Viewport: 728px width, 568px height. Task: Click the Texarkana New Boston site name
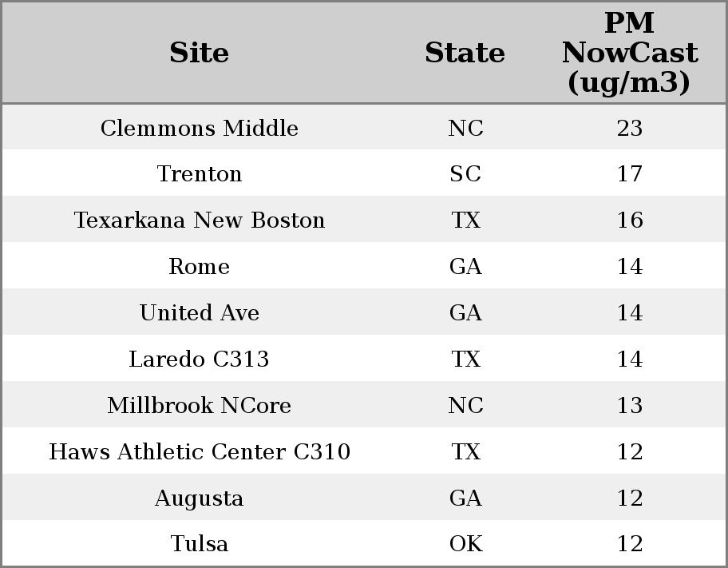(200, 220)
